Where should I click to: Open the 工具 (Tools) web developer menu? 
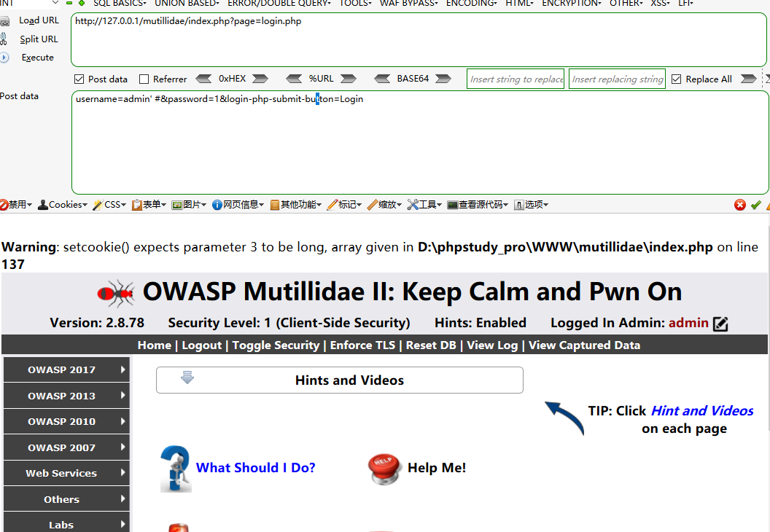[424, 205]
